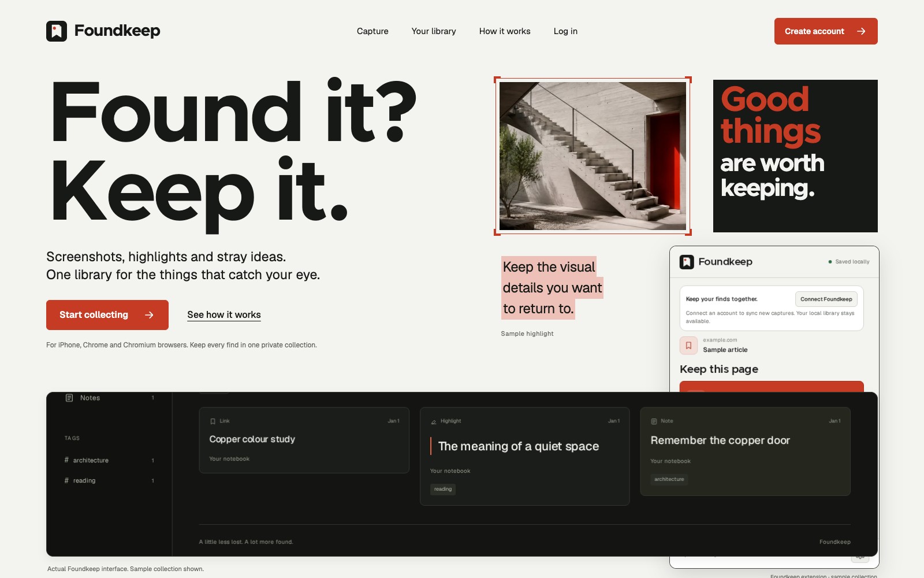
Task: Filter by the architecture tag in sidebar
Action: pos(110,460)
